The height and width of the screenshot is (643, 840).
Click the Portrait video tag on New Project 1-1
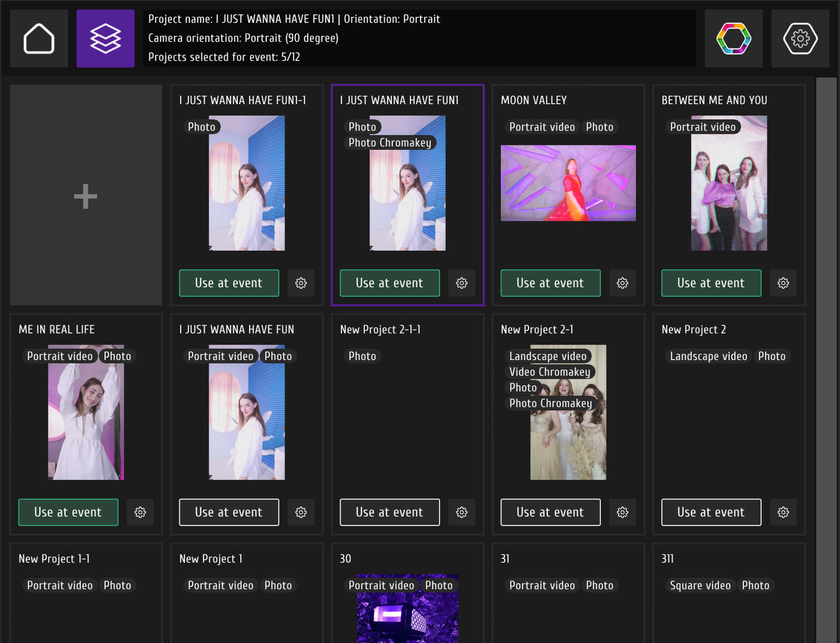coord(60,585)
